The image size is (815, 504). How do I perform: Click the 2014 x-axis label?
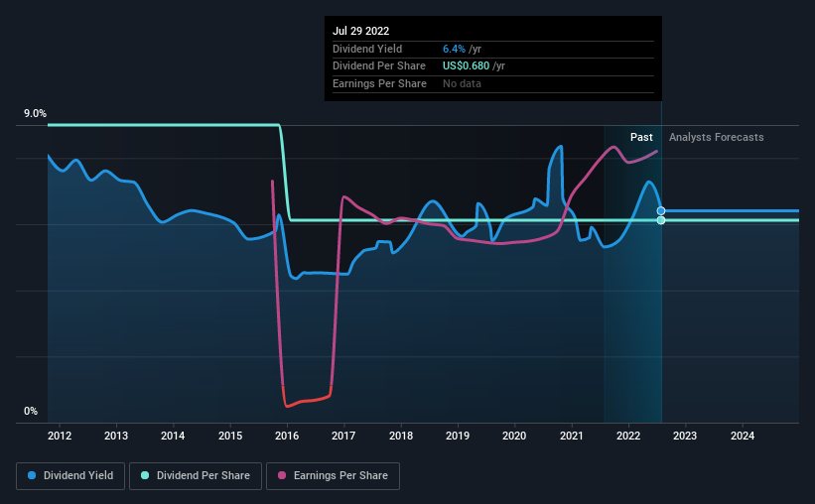[173, 436]
